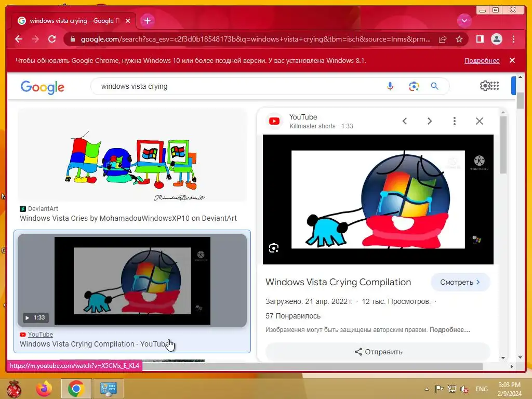
Task: Reload the current page
Action: click(x=52, y=39)
